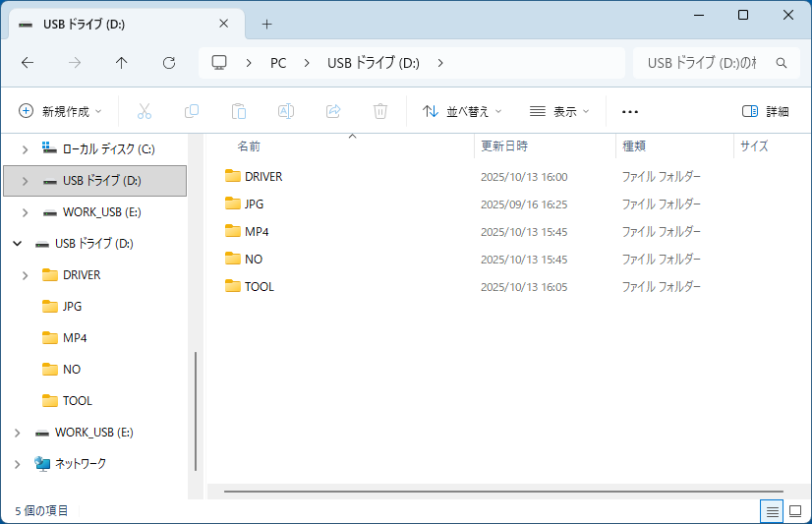Sort by 更新日時 column header
The height and width of the screenshot is (524, 812).
click(545, 146)
